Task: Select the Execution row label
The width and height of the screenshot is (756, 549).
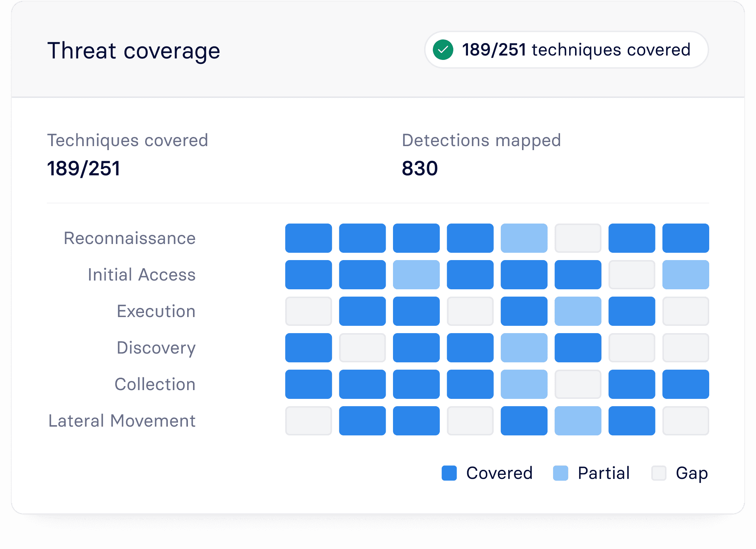Action: point(156,311)
